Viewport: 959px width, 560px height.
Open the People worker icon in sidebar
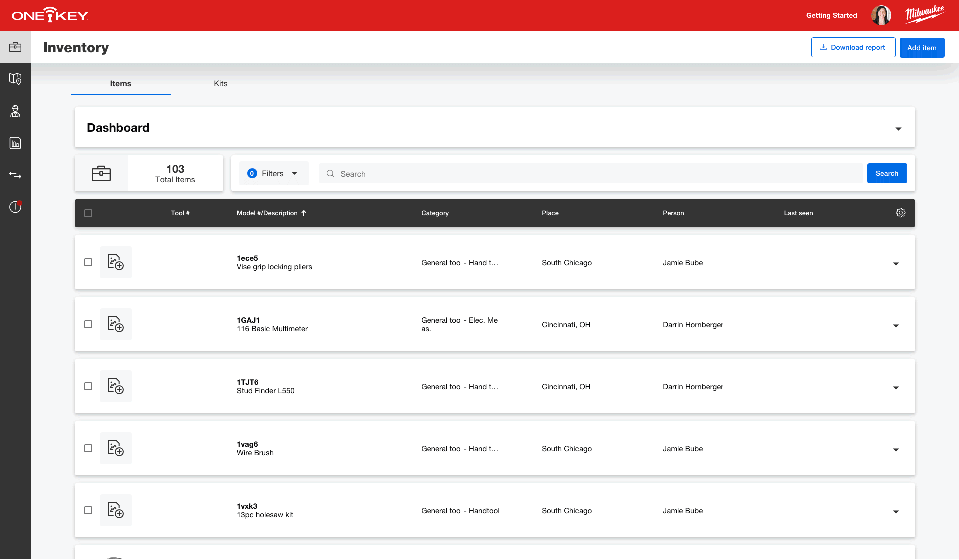click(x=15, y=111)
